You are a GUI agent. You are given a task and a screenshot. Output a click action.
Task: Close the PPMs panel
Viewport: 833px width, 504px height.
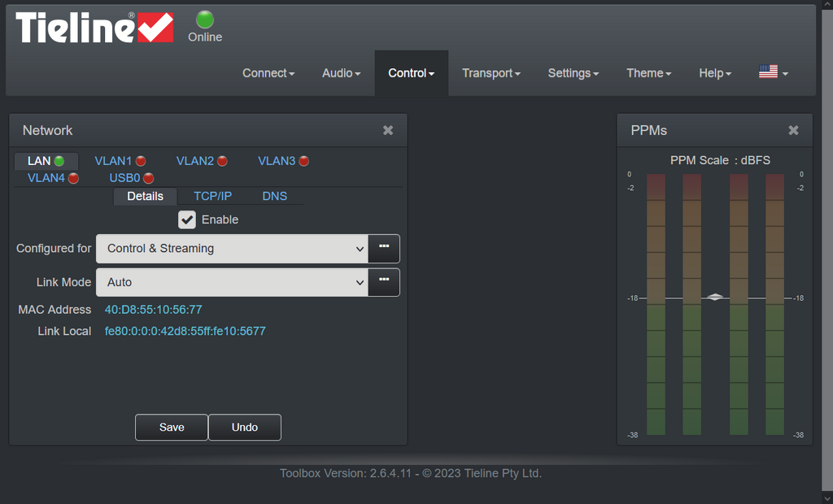click(793, 130)
